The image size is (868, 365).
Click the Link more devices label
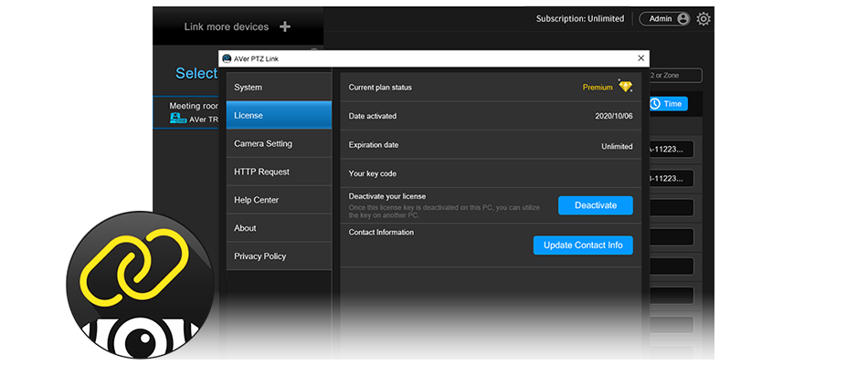click(x=227, y=26)
